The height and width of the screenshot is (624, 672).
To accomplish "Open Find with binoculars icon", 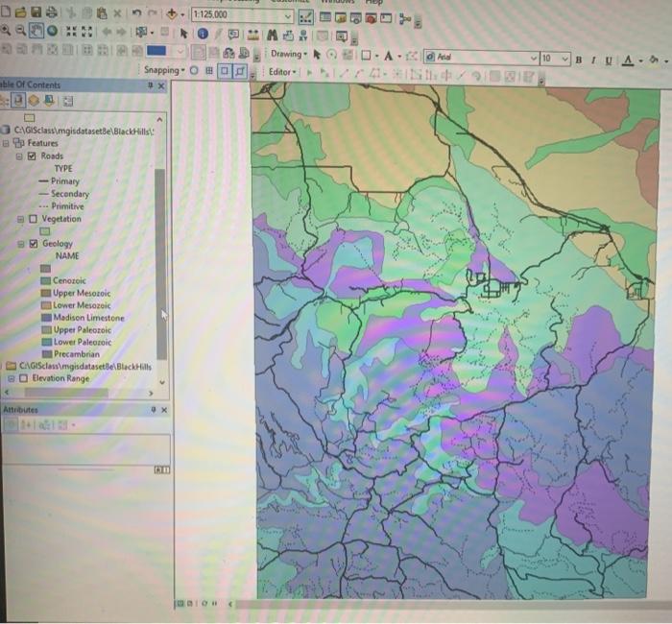I will point(272,36).
